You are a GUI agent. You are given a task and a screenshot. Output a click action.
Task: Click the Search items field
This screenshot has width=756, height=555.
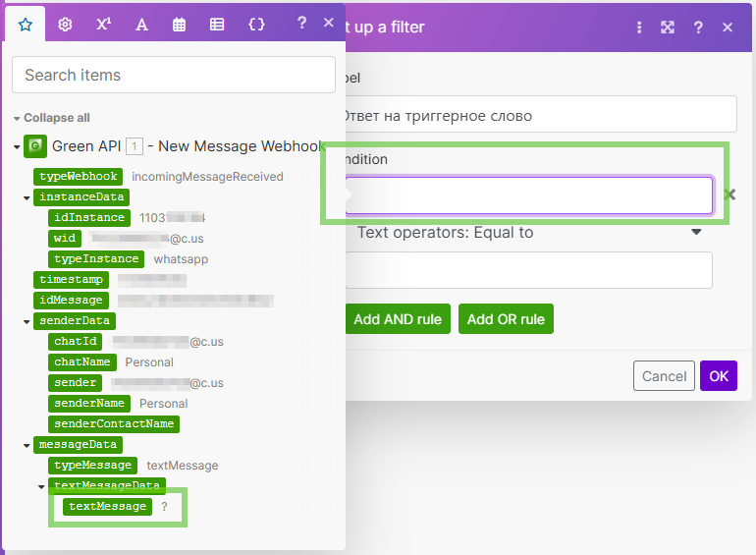tap(174, 75)
